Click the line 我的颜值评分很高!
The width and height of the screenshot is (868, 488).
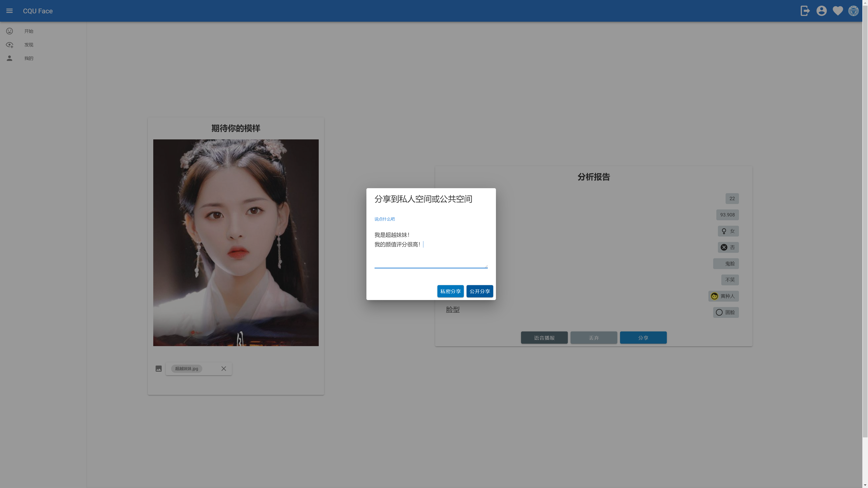pos(398,244)
